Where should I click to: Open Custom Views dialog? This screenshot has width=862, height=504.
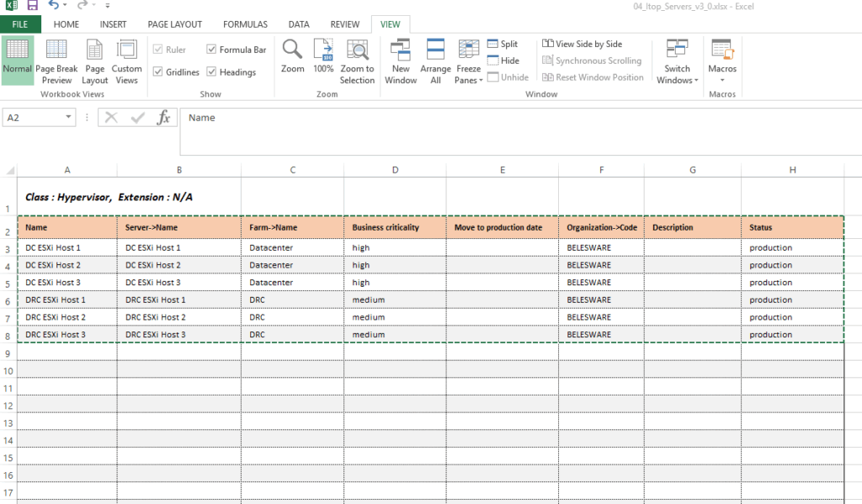[x=126, y=61]
